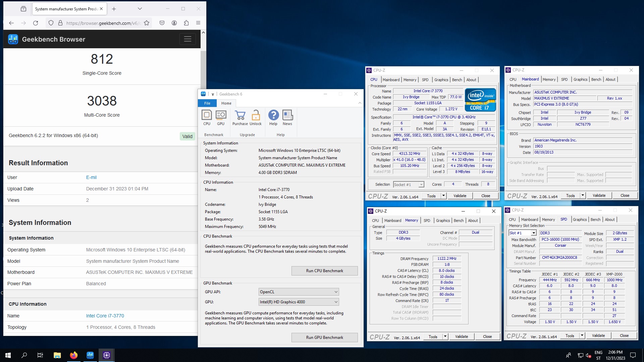644x362 pixels.
Task: Open Windows taskbar search
Action: click(24, 355)
